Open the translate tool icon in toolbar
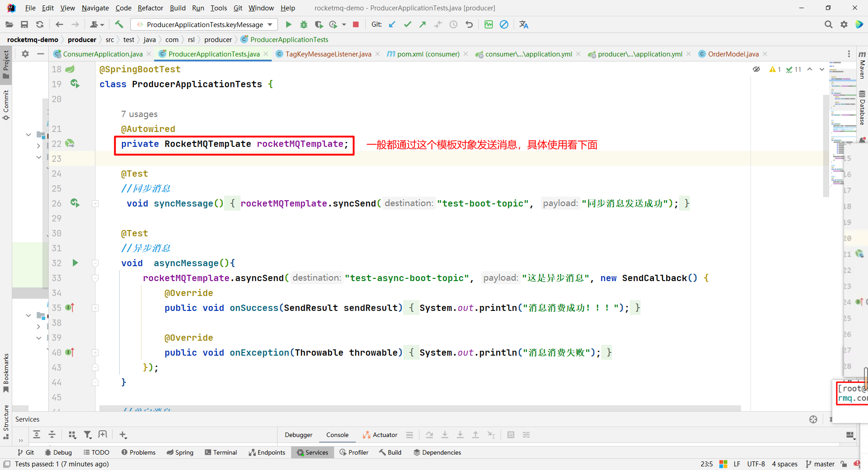This screenshot has width=868, height=470. click(x=524, y=24)
